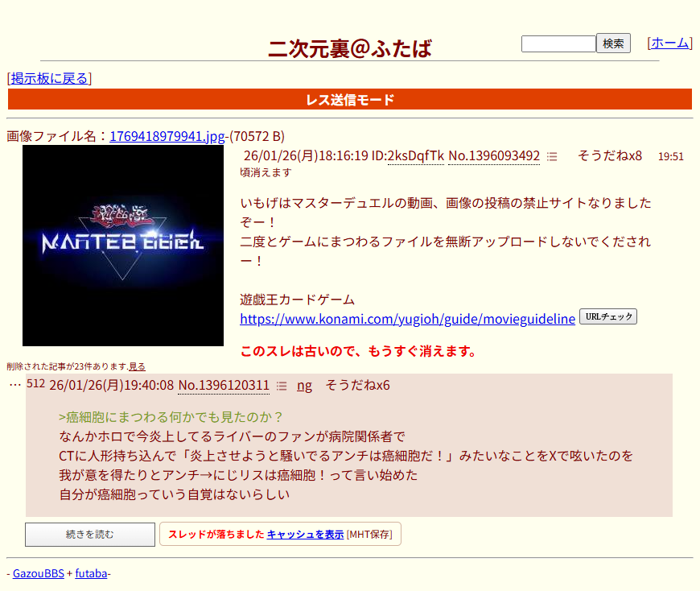This screenshot has height=591, width=700.
Task: Open the キャッシュを表示 link
Action: [305, 535]
